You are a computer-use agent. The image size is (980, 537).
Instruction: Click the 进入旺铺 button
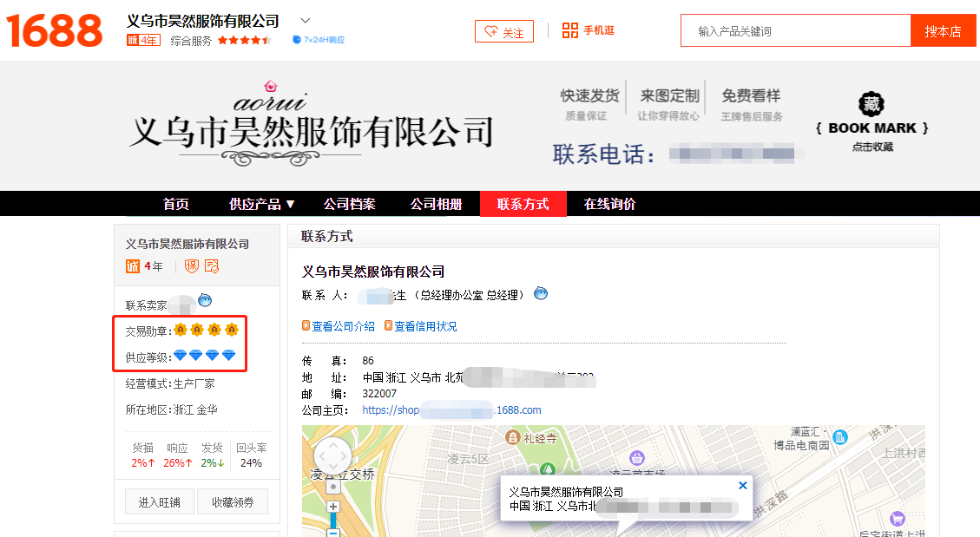click(160, 501)
